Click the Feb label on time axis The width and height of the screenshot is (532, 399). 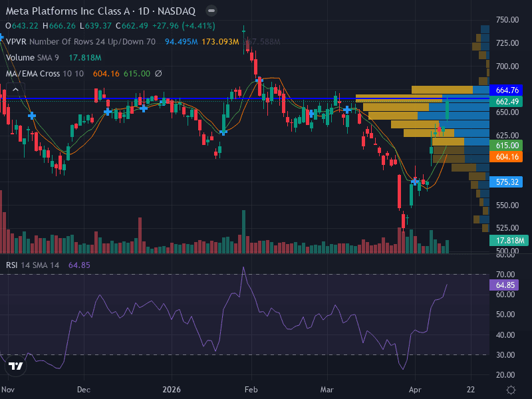click(251, 390)
